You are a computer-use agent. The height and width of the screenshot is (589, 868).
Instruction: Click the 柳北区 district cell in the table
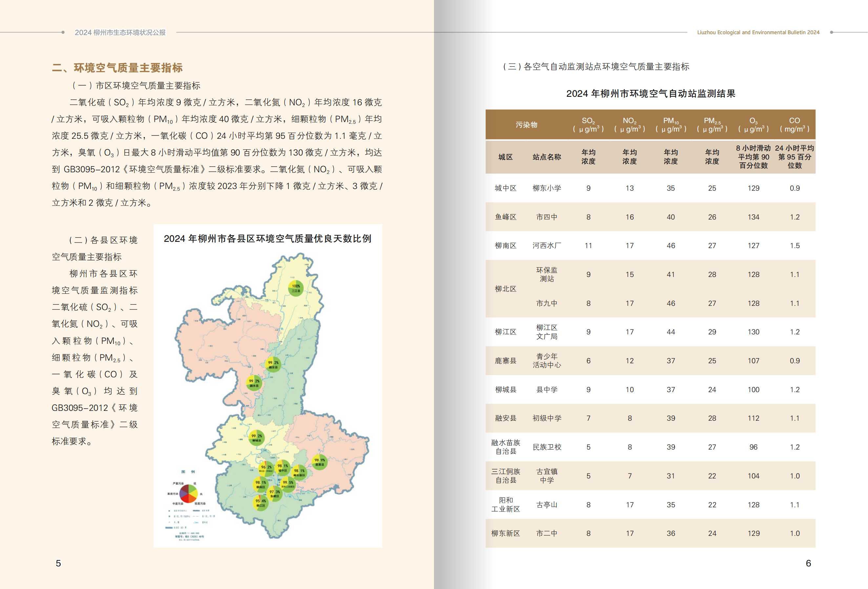pos(505,289)
